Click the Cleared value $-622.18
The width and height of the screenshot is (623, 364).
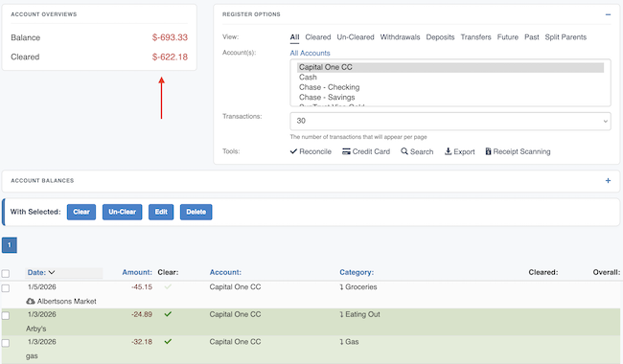pyautogui.click(x=170, y=57)
